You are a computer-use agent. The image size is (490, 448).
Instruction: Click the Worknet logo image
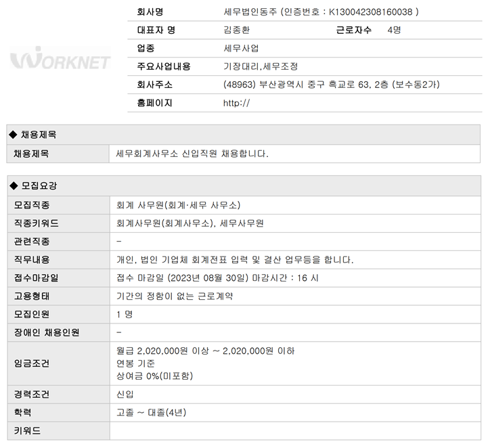[60, 58]
